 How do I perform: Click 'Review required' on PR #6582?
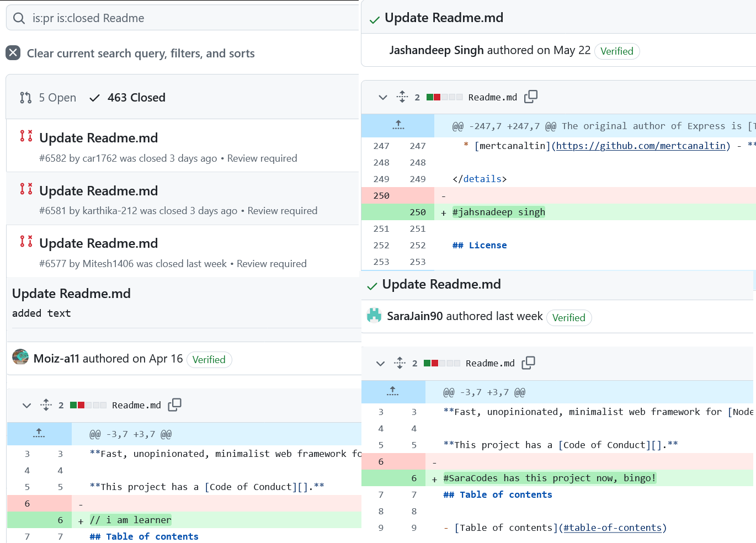click(x=262, y=158)
